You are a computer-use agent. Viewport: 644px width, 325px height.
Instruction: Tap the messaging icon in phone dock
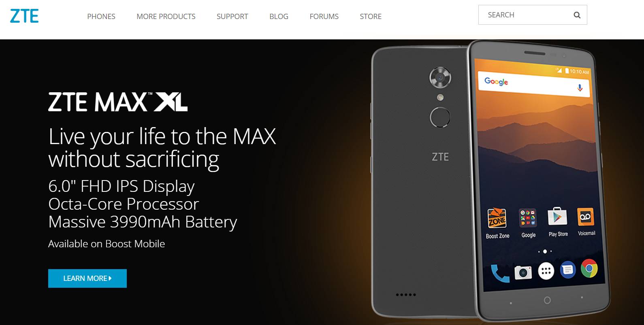[568, 270]
